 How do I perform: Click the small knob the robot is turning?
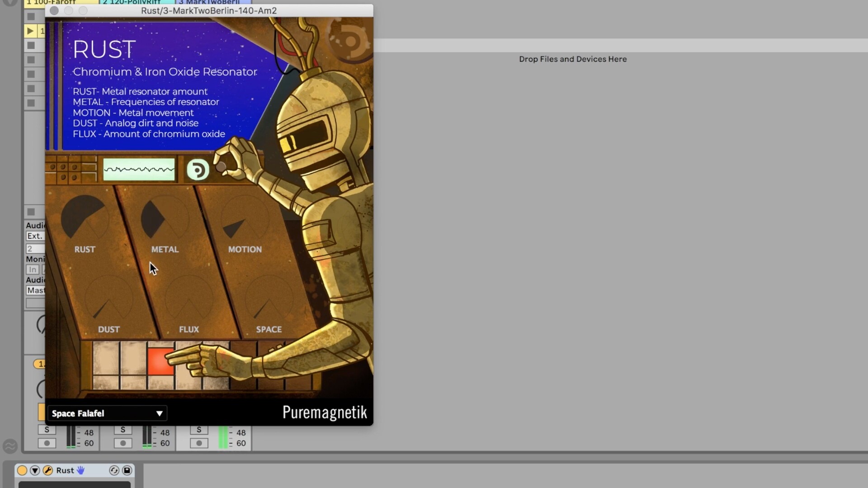(x=221, y=167)
